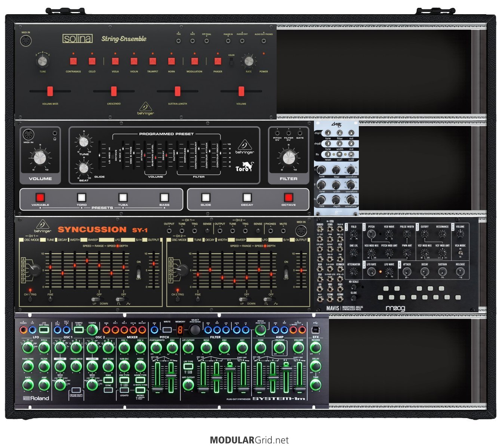Click the Mavis FOLD knob
This screenshot has height=448, width=499.
pos(354,235)
